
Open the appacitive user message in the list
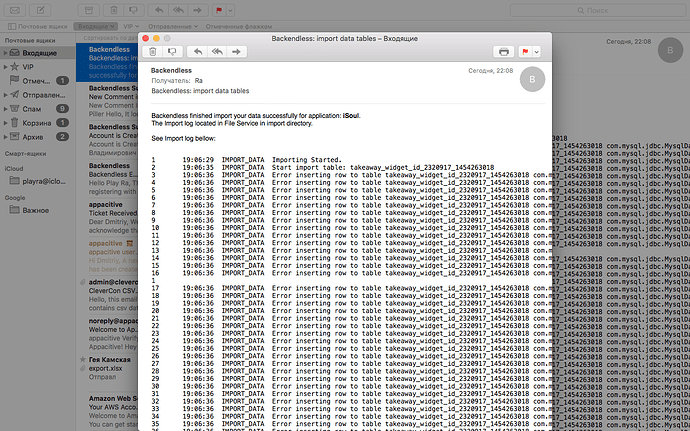[107, 256]
